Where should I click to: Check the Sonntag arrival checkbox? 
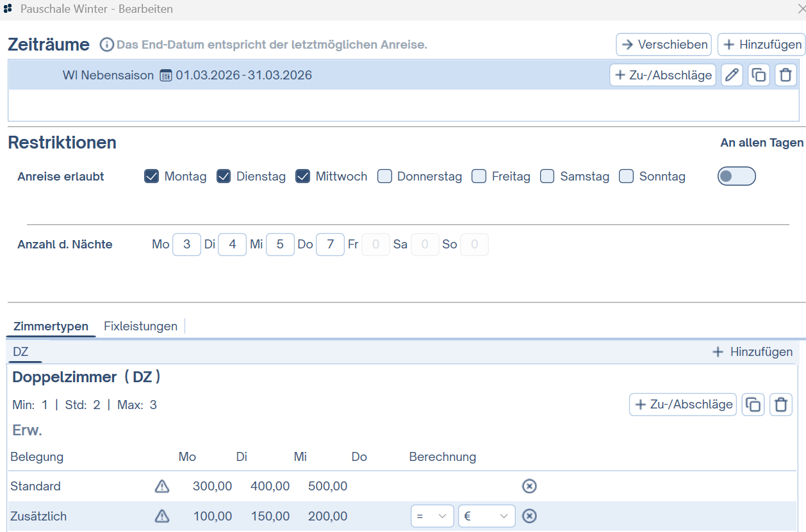tap(627, 177)
